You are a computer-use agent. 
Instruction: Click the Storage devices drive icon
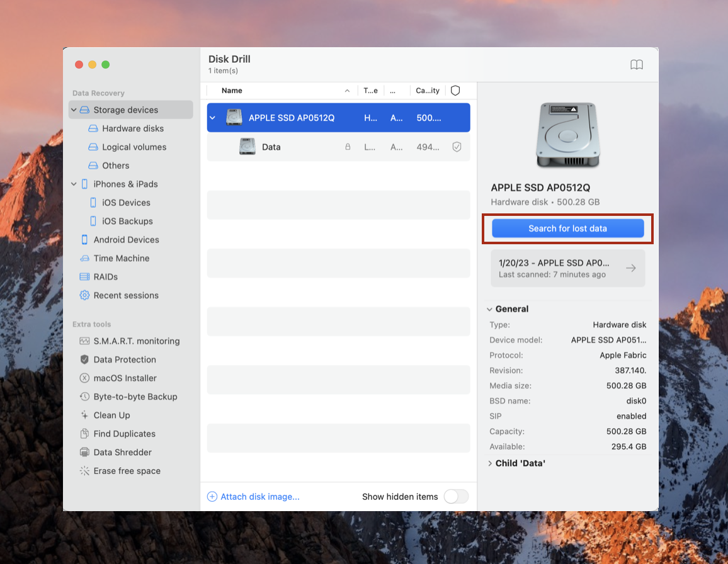point(84,110)
